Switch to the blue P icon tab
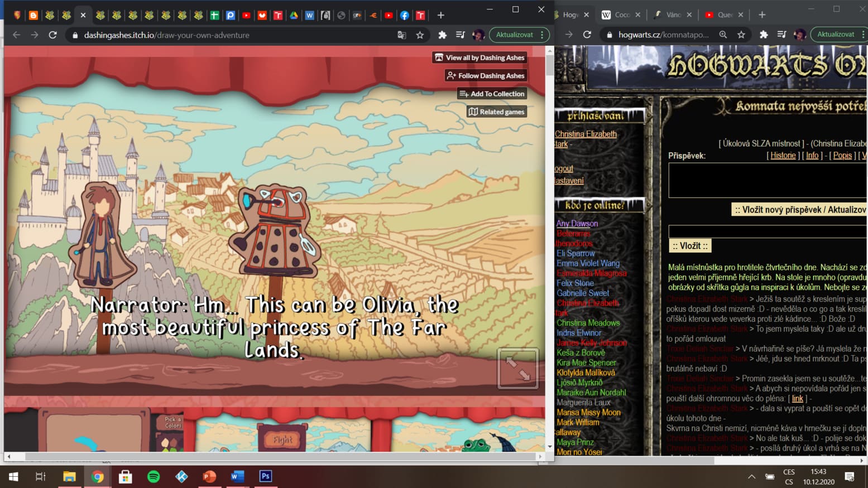Screen dimensions: 868x488 tap(230, 15)
